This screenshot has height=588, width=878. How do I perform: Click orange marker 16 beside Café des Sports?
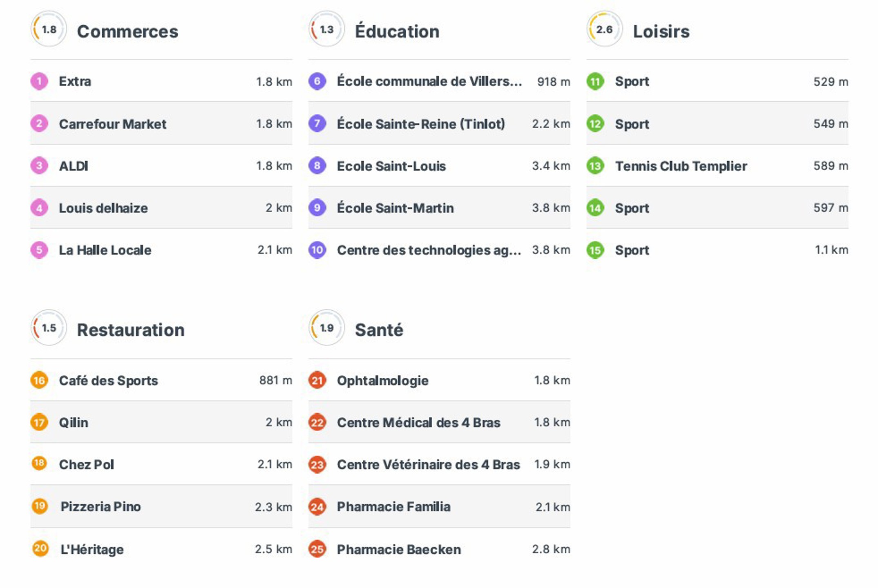39,381
